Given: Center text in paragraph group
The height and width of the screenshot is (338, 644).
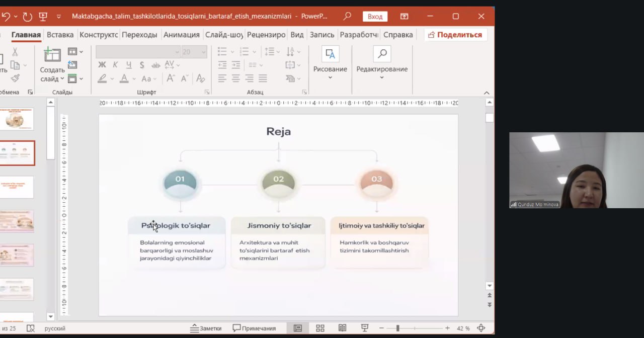Looking at the screenshot, I should tap(235, 78).
